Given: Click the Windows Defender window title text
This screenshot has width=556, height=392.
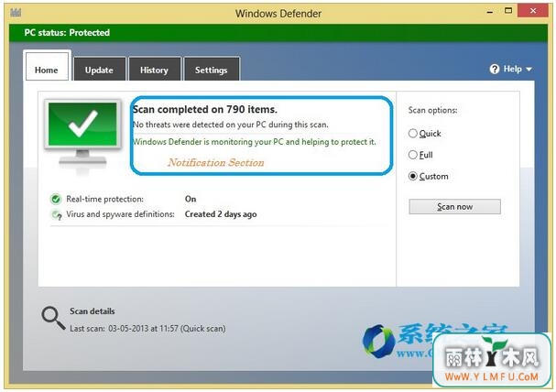Looking at the screenshot, I should coord(278,14).
